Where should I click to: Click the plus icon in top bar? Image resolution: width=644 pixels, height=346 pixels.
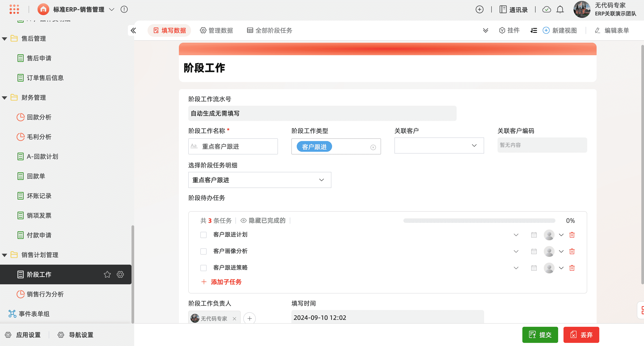tap(479, 9)
